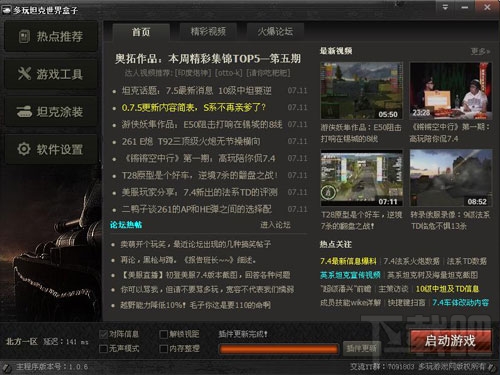Open hot topic 7.4法系火炮数据

tap(411, 261)
